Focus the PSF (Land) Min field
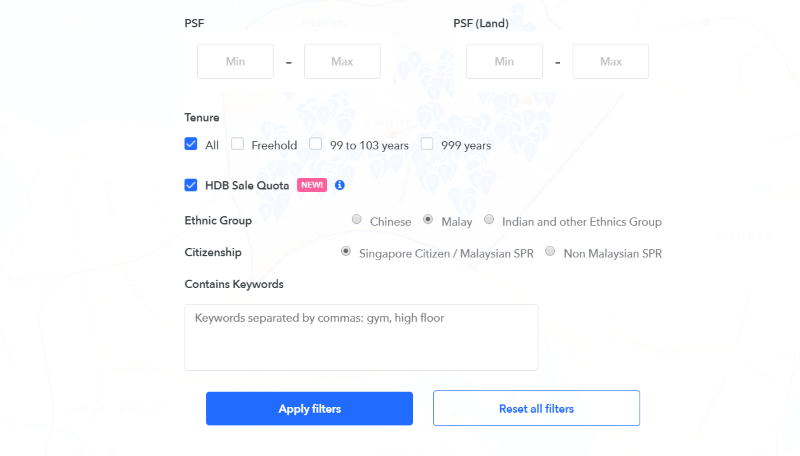Viewport: 800px width, 456px height. (504, 61)
